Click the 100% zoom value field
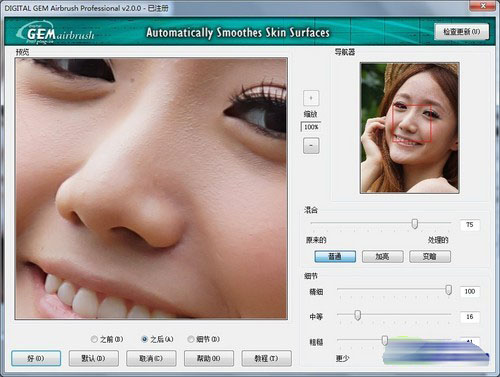 tap(311, 127)
